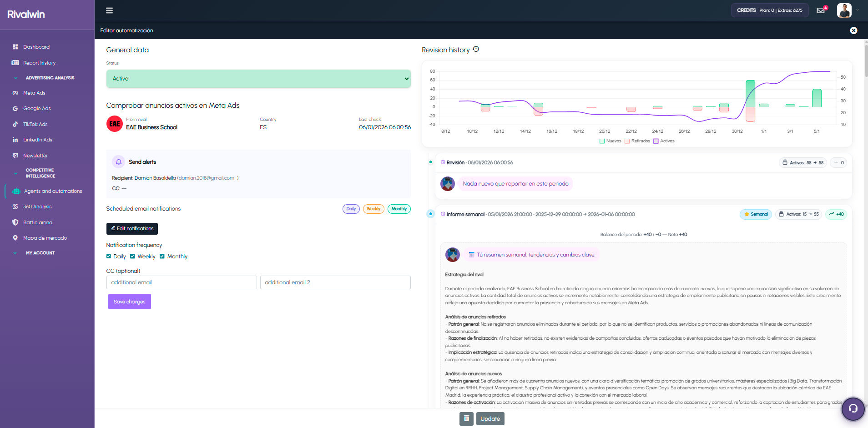Viewport: 868px width, 428px height.
Task: Click the Newsletter envelope icon
Action: pyautogui.click(x=15, y=156)
